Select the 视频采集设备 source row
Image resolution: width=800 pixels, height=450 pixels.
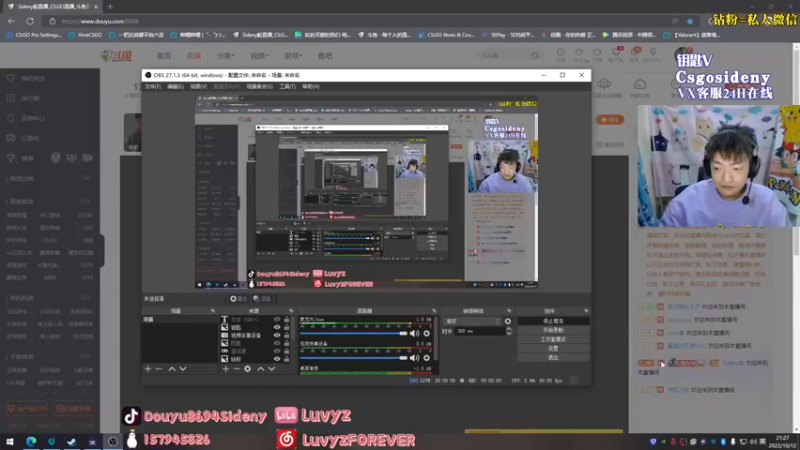click(257, 335)
